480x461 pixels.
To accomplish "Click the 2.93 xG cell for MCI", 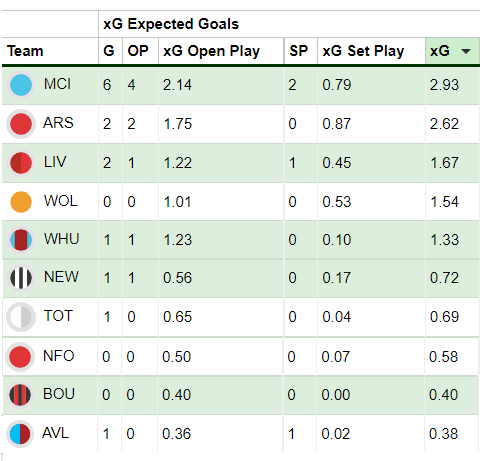I will pyautogui.click(x=444, y=85).
